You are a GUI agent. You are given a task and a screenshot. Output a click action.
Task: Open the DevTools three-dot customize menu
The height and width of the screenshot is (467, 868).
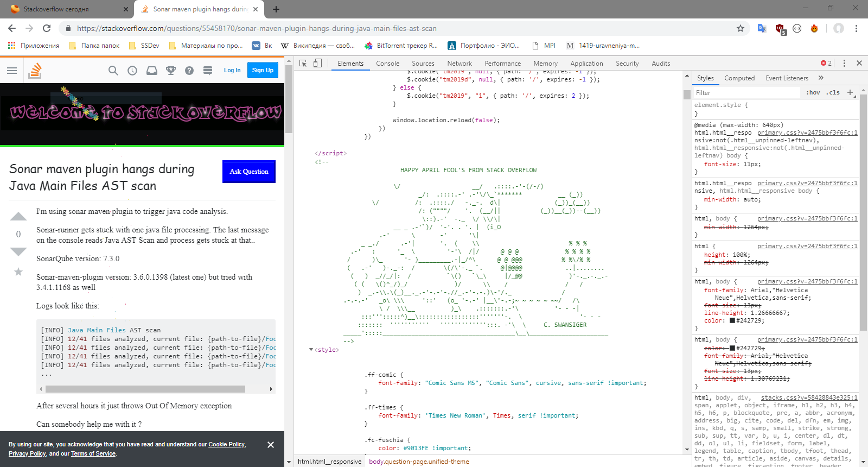point(844,64)
